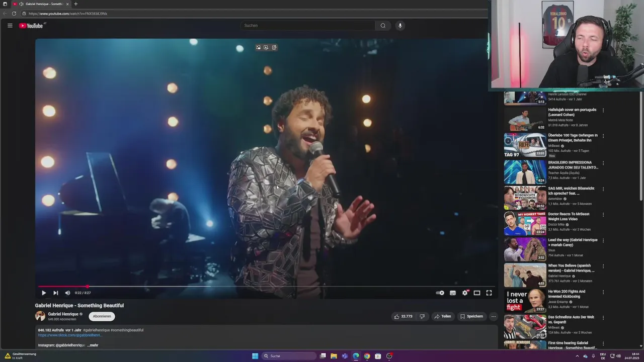
Task: Expand description with ...mehr
Action: click(x=93, y=345)
